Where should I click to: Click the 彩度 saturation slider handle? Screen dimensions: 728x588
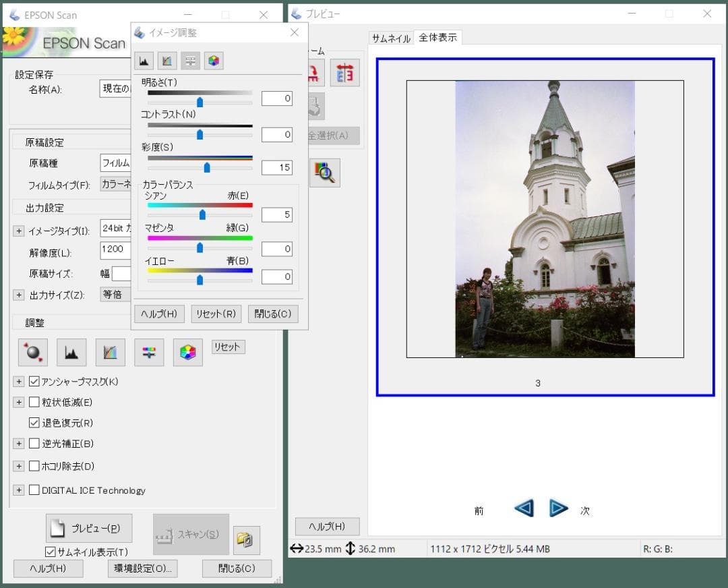click(207, 167)
